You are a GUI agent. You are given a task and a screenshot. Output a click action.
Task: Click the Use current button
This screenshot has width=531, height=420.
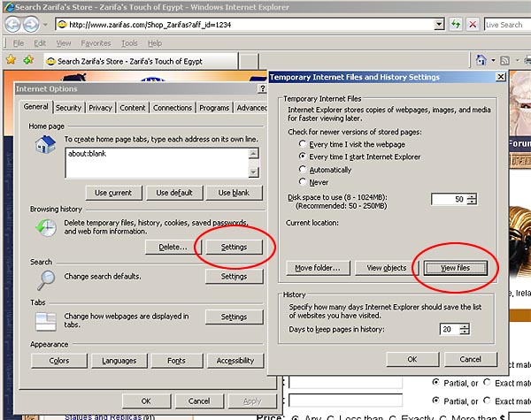coord(113,193)
